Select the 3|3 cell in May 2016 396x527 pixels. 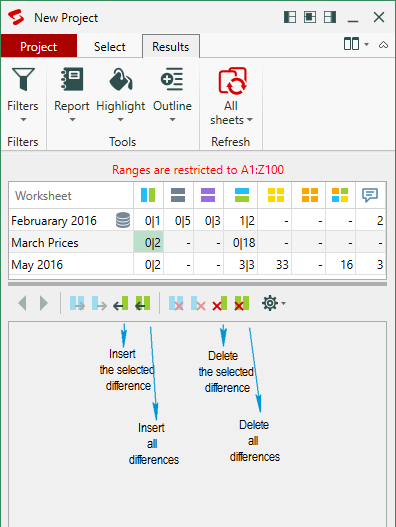241,265
